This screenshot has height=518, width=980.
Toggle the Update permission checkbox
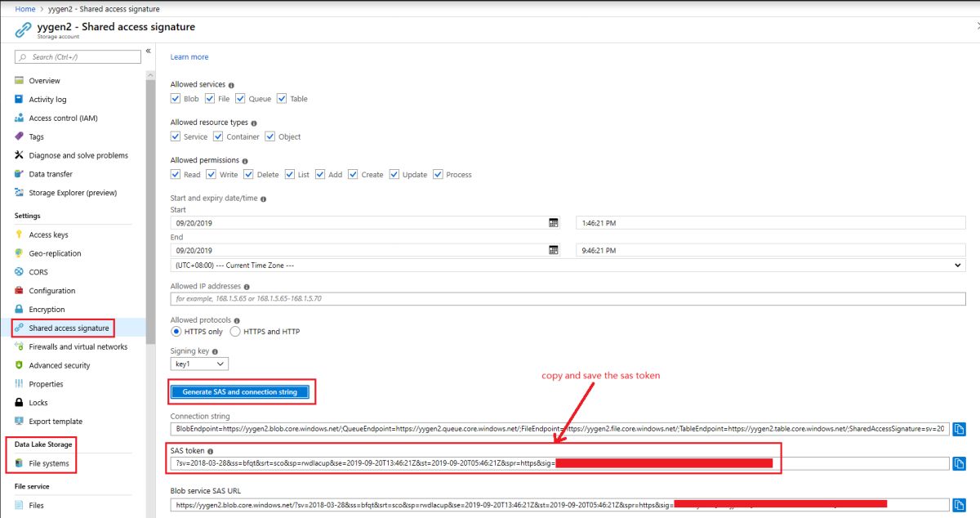coord(394,174)
